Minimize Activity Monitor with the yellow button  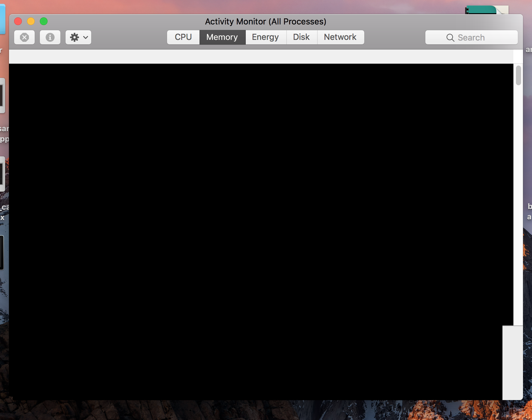pos(31,21)
